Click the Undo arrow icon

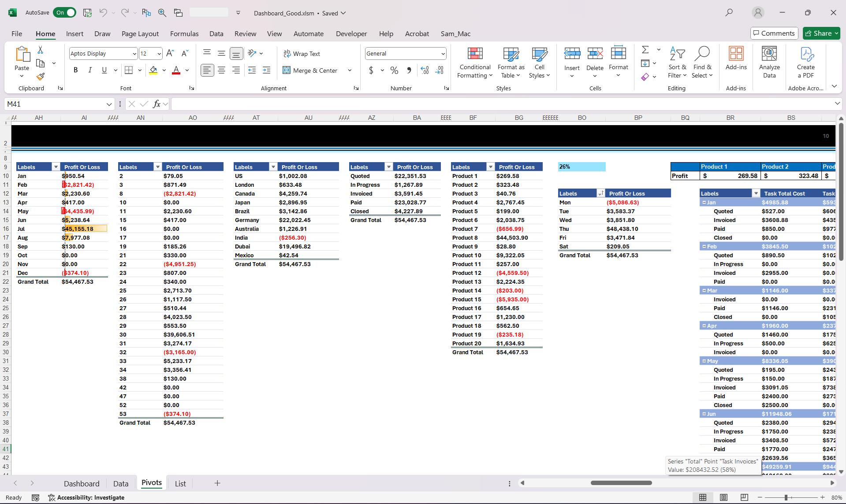(103, 13)
